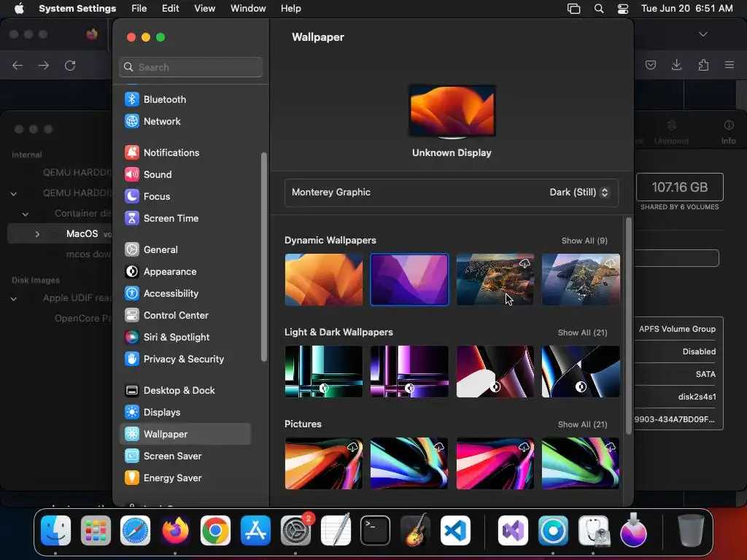Screen dimensions: 747x560
Task: Open Spotlight search in menu bar
Action: [599, 9]
